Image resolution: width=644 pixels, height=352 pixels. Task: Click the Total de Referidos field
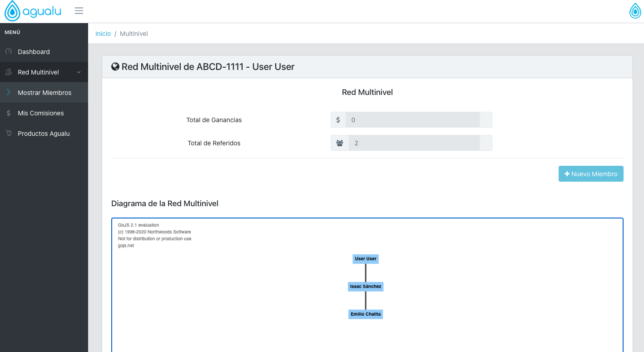point(414,143)
